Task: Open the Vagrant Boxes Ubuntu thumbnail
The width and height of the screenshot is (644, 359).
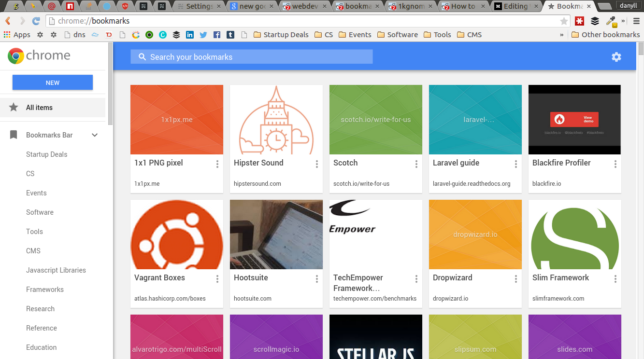Action: 177,235
